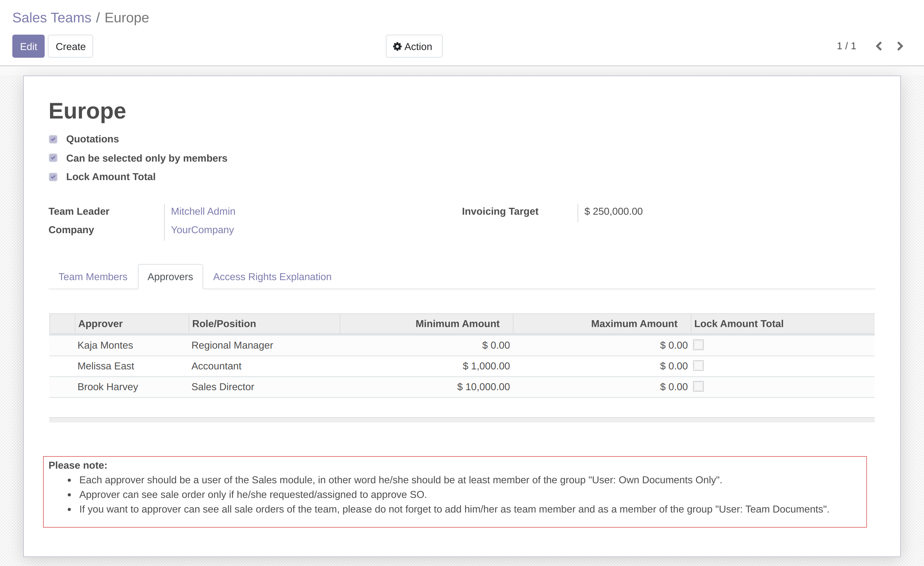Open the YourCompany link
This screenshot has width=924, height=566.
tap(202, 230)
